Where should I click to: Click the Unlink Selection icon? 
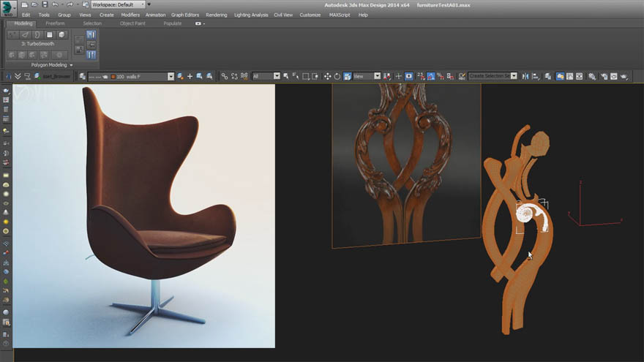[234, 76]
